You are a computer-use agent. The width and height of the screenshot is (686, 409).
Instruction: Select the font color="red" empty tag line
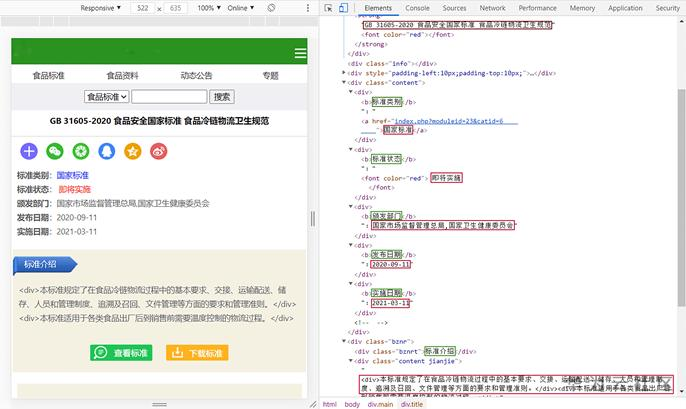point(408,35)
